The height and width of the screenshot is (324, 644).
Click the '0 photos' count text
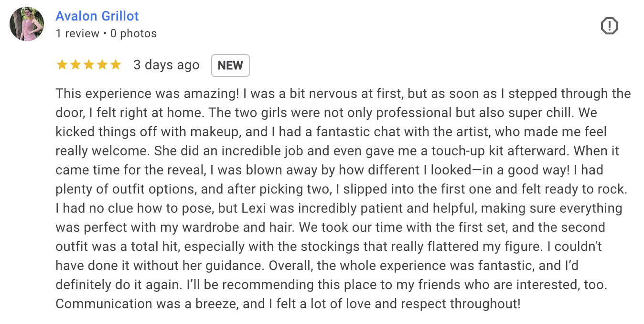coord(133,33)
